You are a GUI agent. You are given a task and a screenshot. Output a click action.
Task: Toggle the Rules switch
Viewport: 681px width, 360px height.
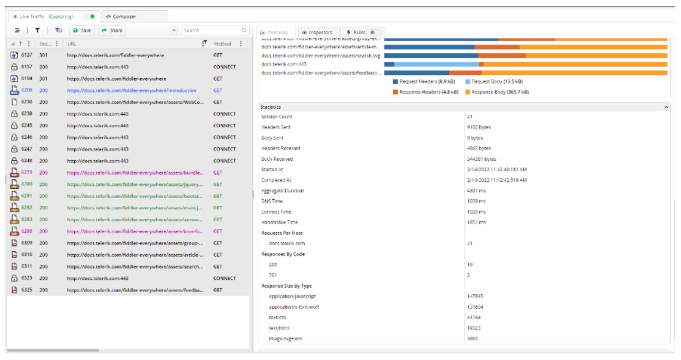(x=375, y=32)
